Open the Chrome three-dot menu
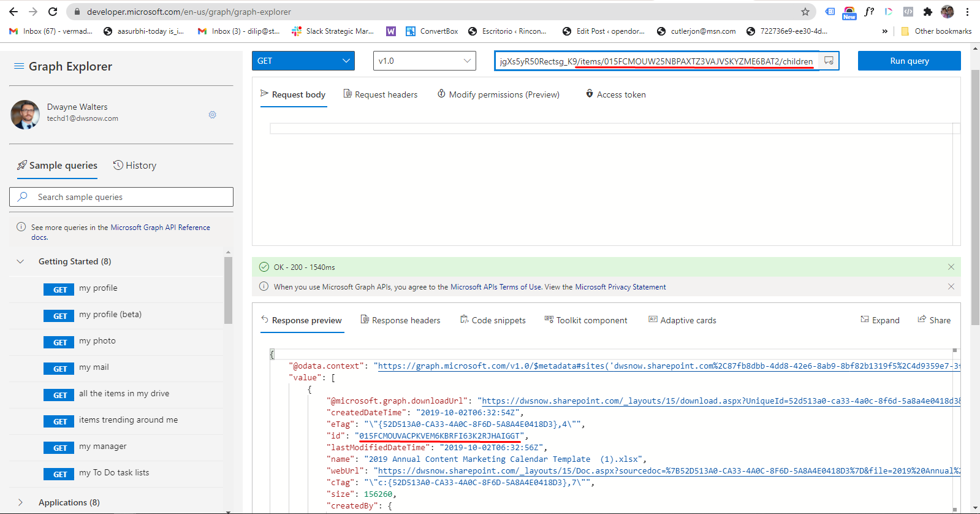Screen dimensions: 980x514 click(967, 12)
